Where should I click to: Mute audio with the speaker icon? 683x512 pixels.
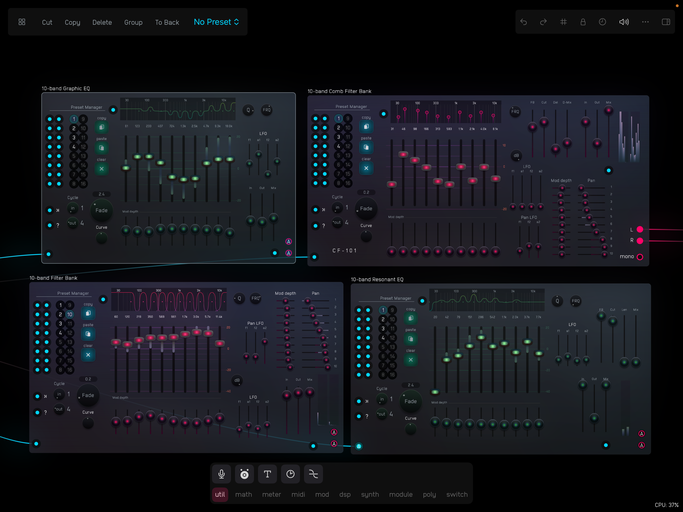tap(624, 22)
